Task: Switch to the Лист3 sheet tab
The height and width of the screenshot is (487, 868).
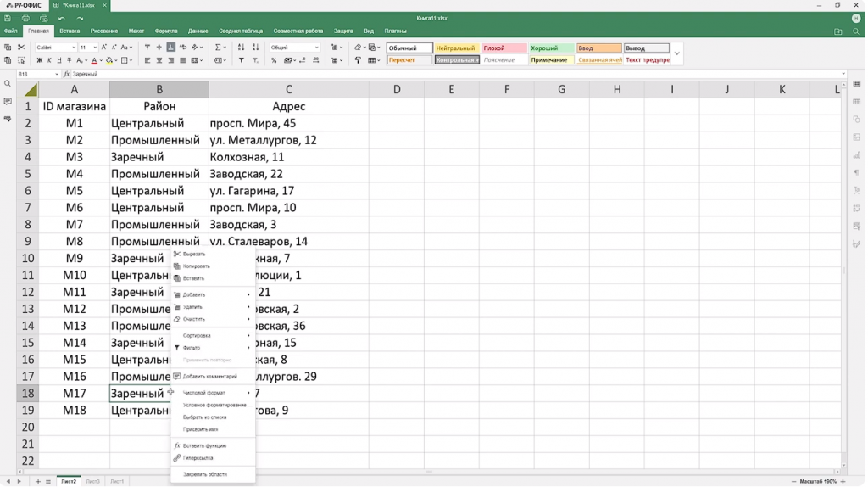Action: pos(93,481)
